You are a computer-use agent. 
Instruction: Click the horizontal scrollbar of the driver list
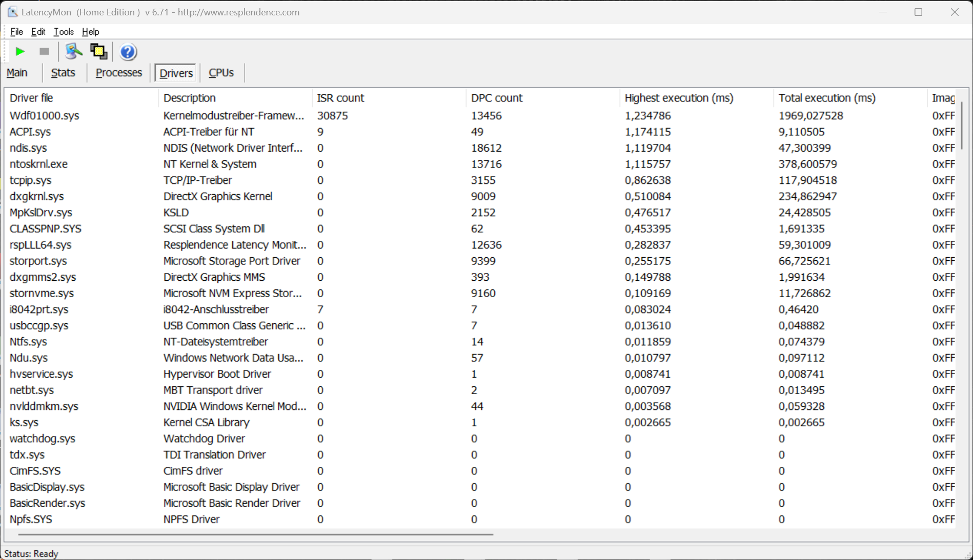(255, 534)
